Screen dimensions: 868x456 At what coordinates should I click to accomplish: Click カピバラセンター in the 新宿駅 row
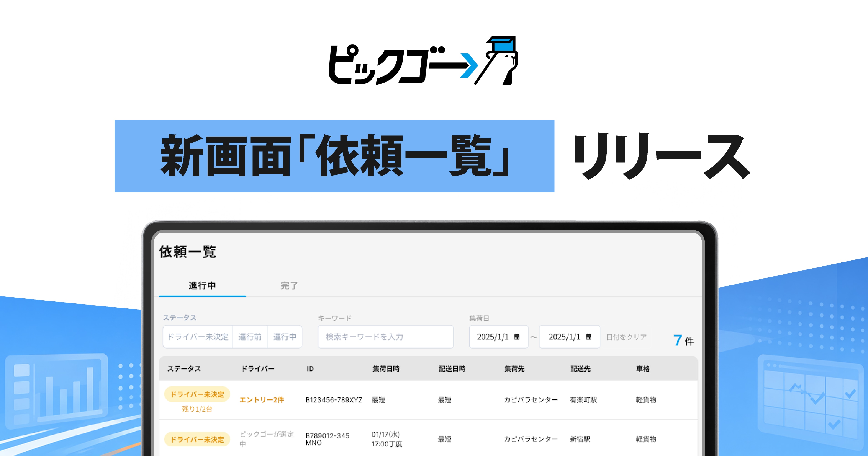(531, 439)
